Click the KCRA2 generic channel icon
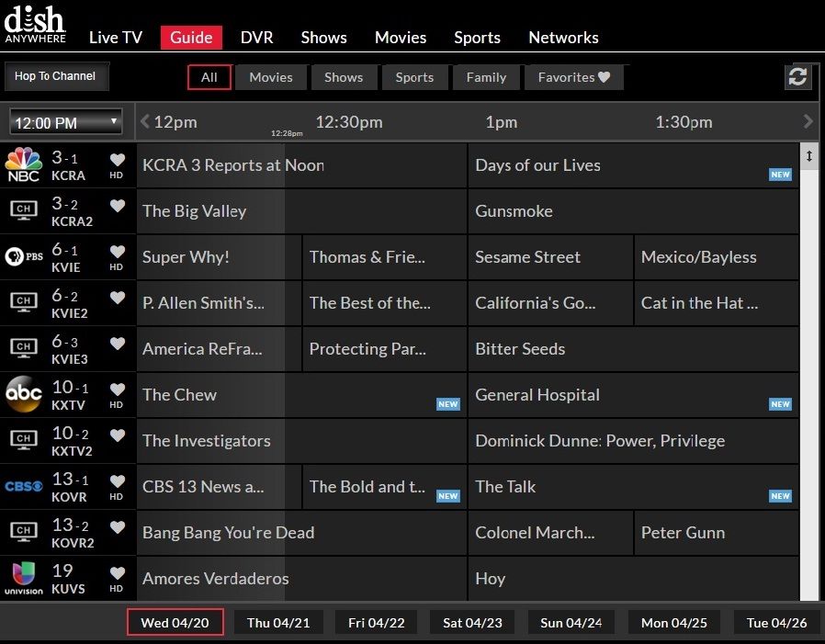 click(x=24, y=211)
